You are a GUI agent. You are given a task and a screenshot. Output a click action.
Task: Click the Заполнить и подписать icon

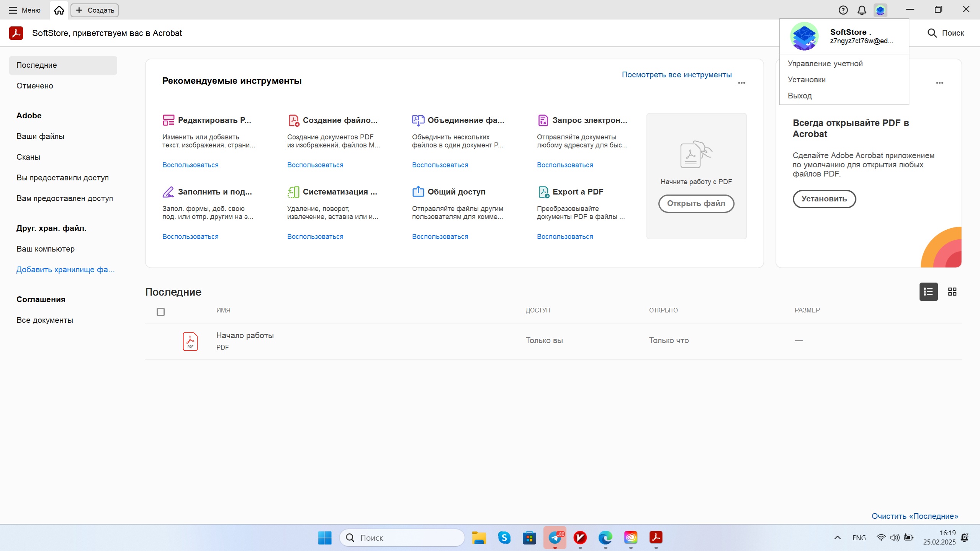click(x=169, y=192)
